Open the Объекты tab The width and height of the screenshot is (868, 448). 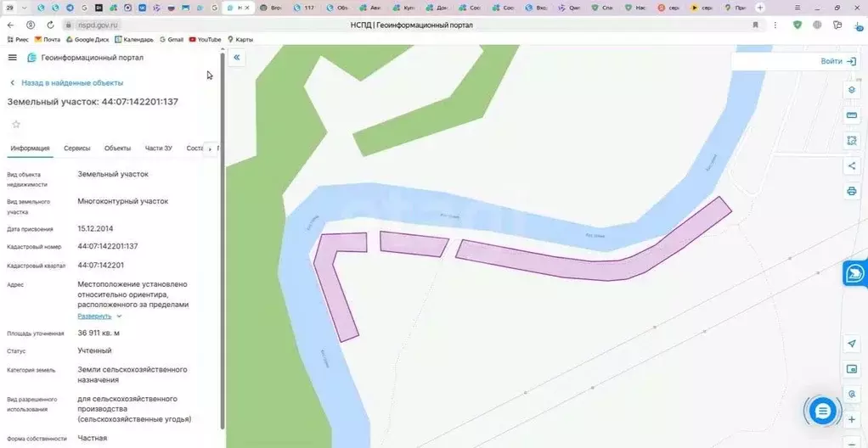pos(117,148)
